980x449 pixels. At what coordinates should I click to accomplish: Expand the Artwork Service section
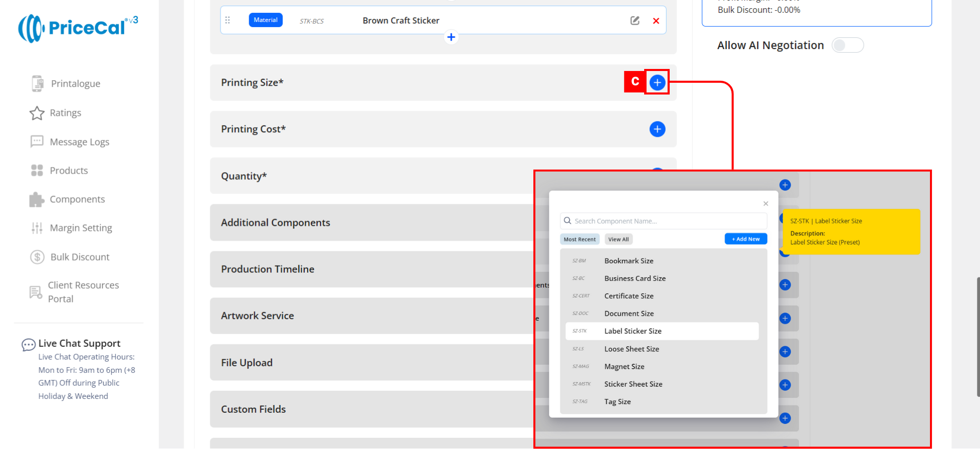coord(257,316)
